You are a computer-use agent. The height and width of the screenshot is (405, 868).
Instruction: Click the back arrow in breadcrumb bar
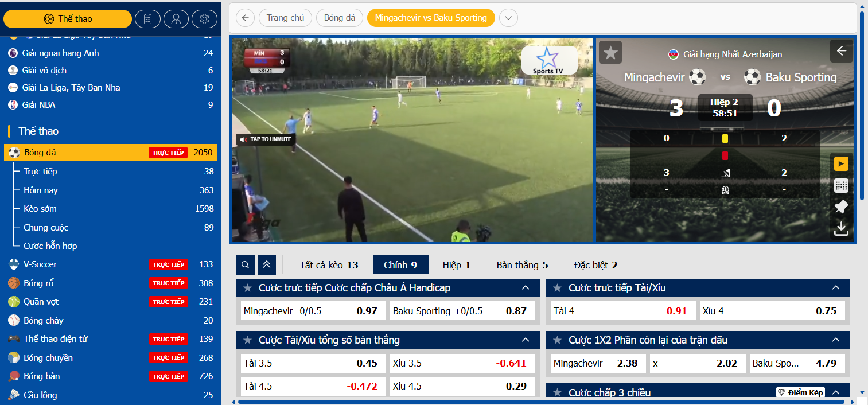tap(245, 18)
